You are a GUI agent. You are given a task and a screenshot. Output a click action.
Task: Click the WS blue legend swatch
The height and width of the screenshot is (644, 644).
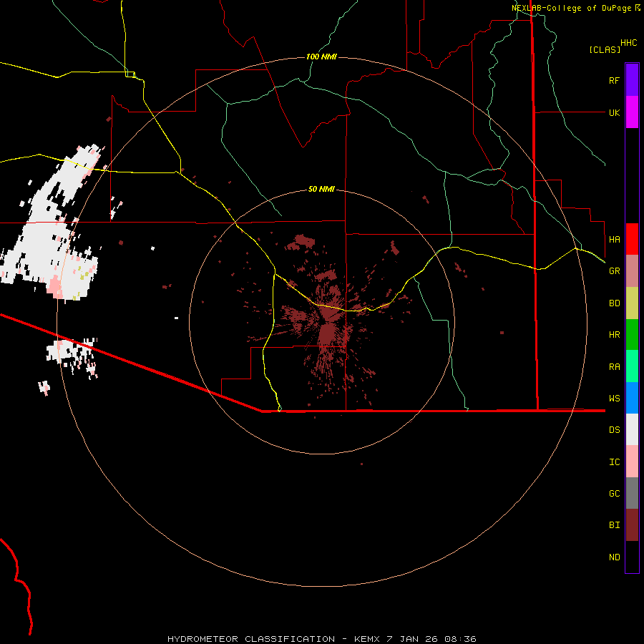coord(632,398)
